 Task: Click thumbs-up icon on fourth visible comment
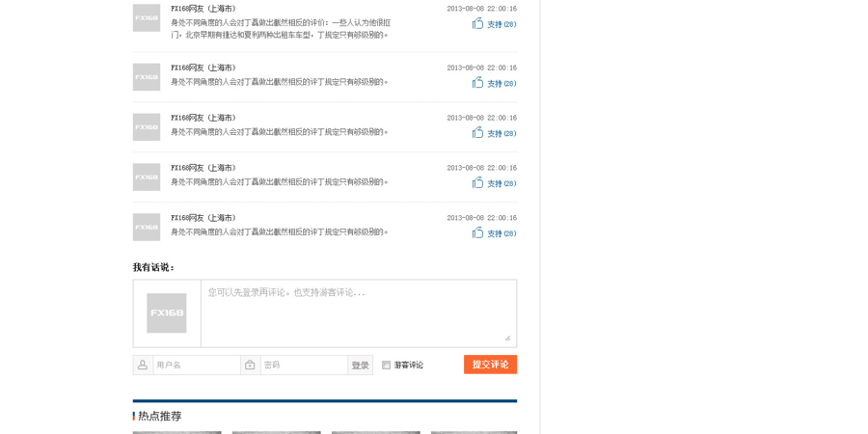click(477, 183)
